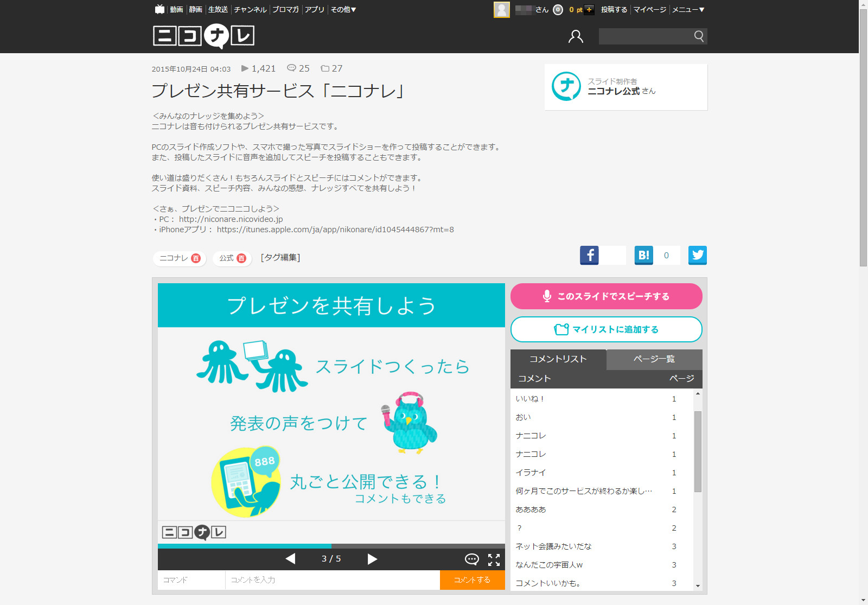Share the slide on Facebook

(x=589, y=255)
